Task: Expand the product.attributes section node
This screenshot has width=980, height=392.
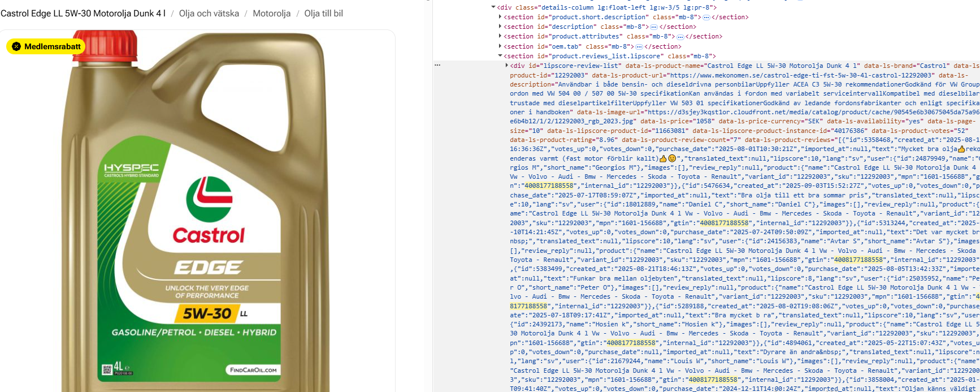Action: 500,36
